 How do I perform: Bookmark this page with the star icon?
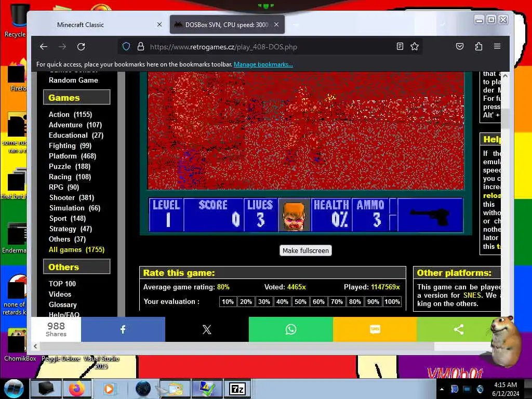point(415,46)
